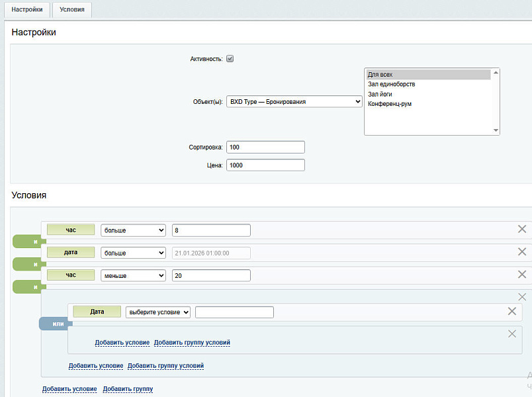Click the bottom-most 'Добавить условие' link
This screenshot has width=532, height=397.
click(69, 389)
